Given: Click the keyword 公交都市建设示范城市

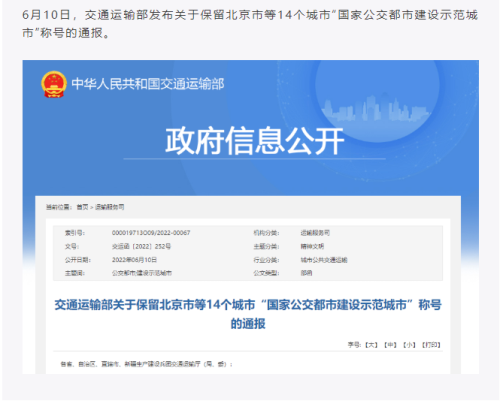Looking at the screenshot, I should click(x=142, y=273).
